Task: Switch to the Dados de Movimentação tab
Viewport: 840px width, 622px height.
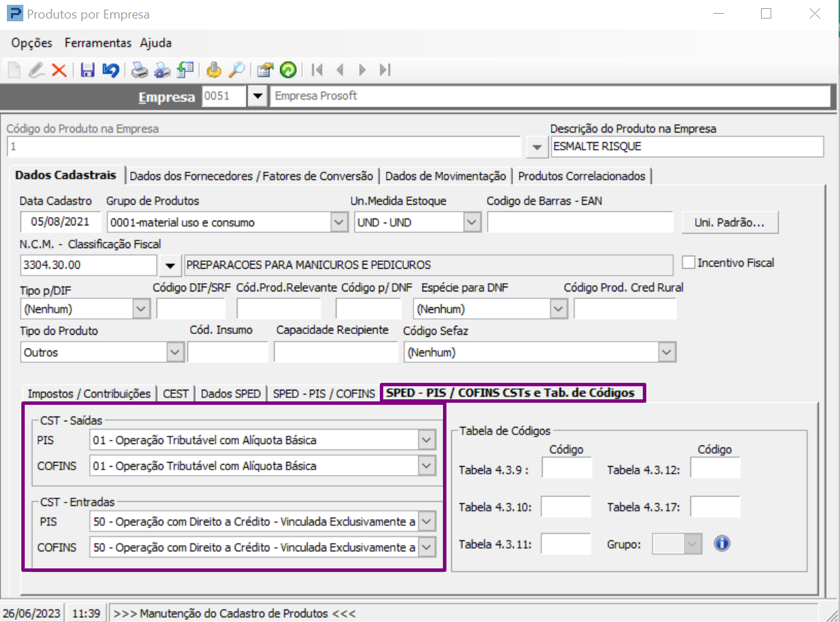Action: (445, 176)
